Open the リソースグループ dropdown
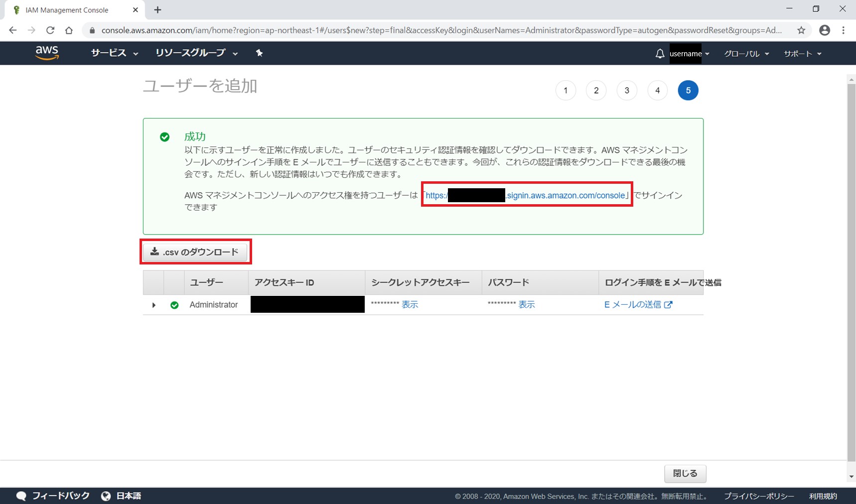The image size is (856, 504). (x=196, y=53)
